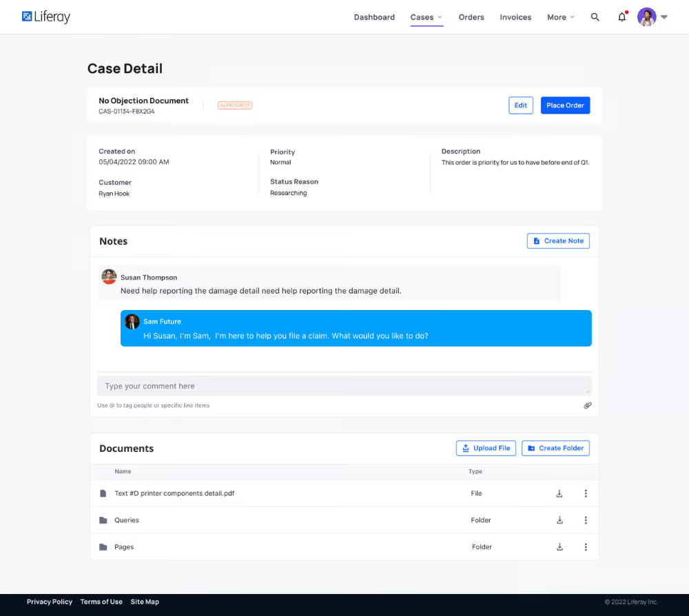Download the Text #D printer components detail.pdf file

(x=559, y=493)
